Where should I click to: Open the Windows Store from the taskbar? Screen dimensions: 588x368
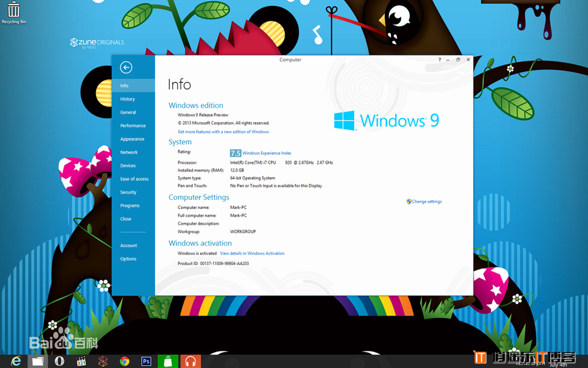[x=168, y=361]
